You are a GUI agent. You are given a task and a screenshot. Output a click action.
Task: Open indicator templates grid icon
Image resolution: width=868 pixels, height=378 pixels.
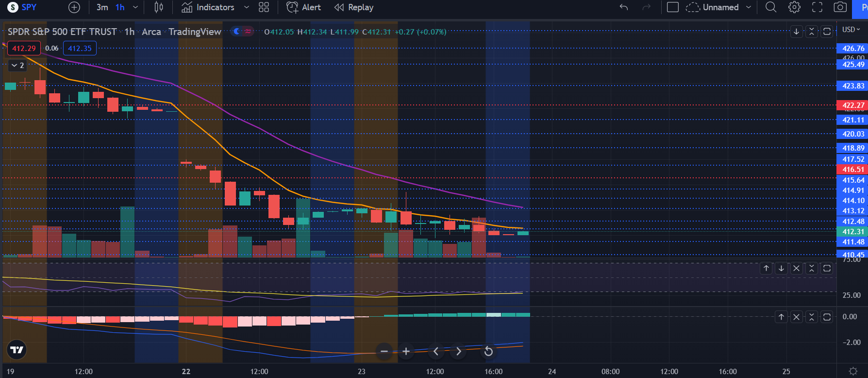pos(264,7)
